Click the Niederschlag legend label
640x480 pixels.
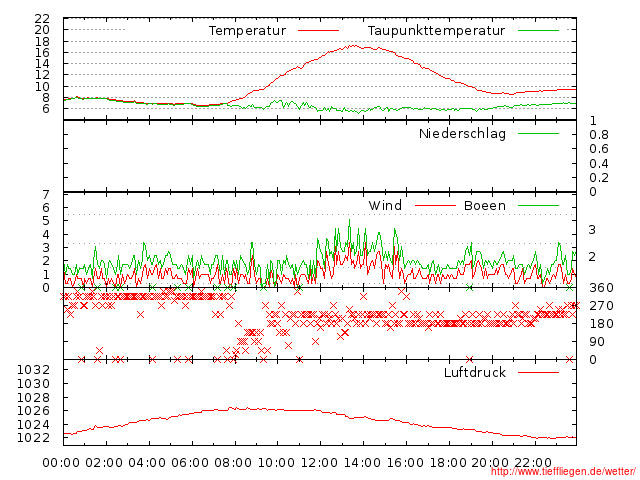(x=462, y=133)
